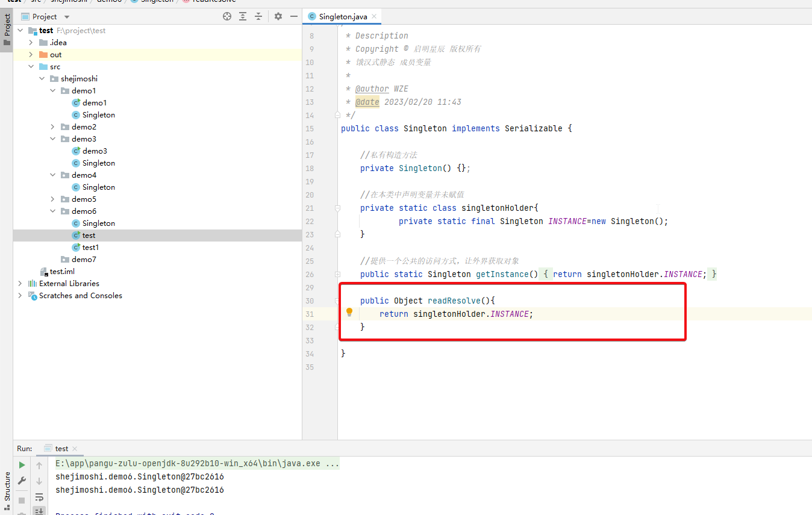Click the @date tag in Javadoc

[x=367, y=102]
